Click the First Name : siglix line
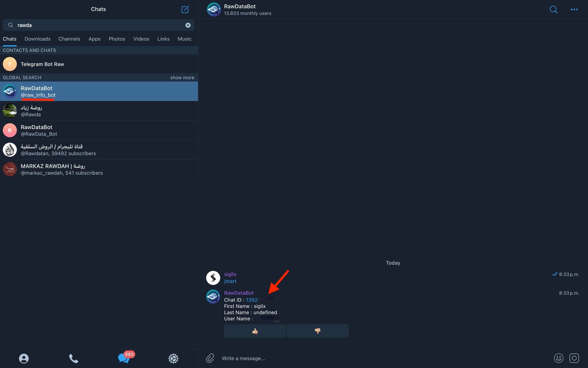 245,306
